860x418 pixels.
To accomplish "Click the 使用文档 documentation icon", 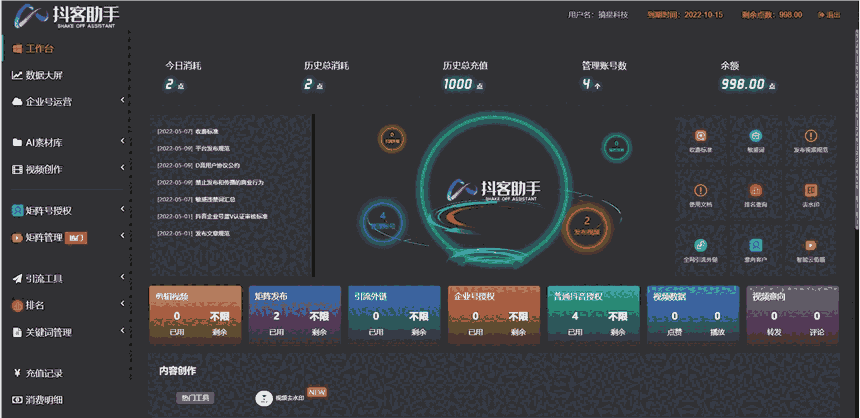I will 701,190.
